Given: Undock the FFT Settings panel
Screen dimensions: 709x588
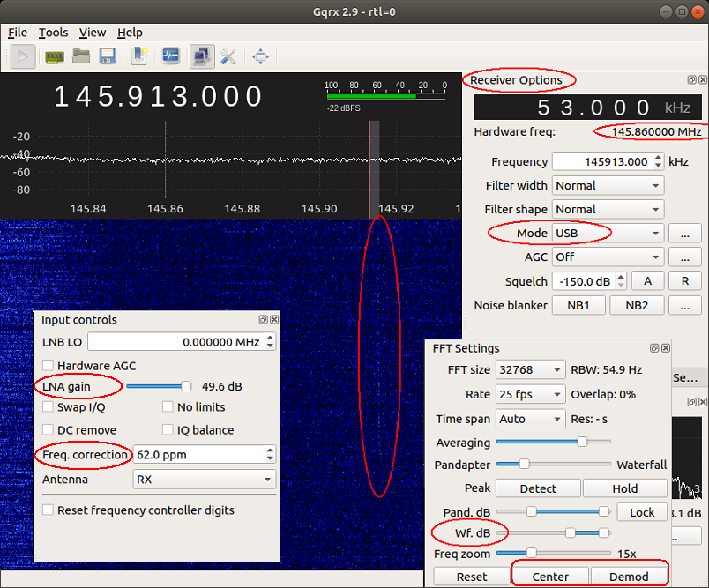Looking at the screenshot, I should [654, 348].
